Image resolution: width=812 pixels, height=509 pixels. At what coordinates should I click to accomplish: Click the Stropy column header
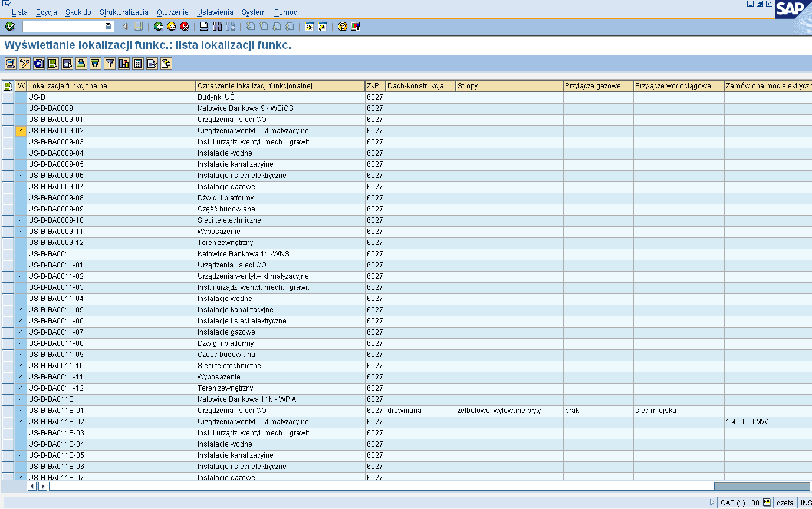coord(509,86)
